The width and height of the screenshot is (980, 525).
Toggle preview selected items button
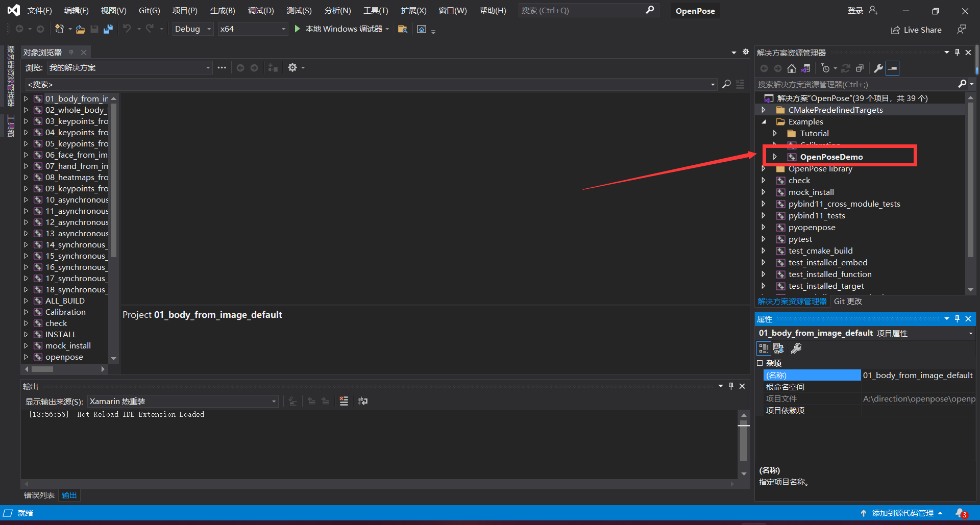893,68
